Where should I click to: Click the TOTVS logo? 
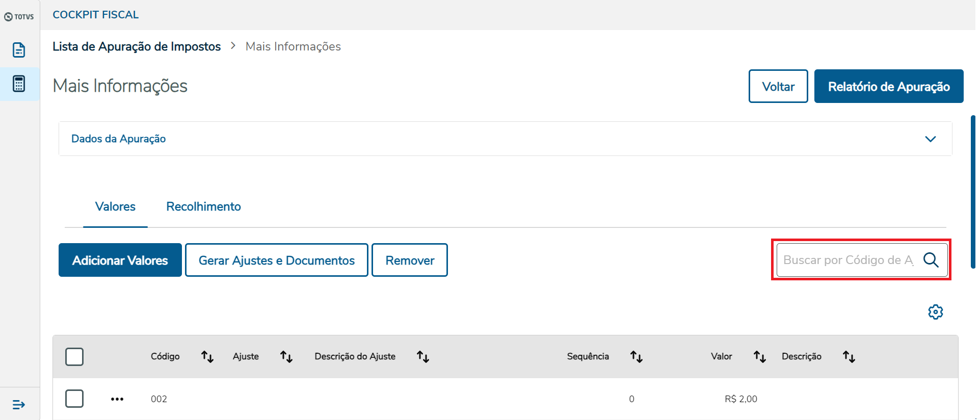(19, 17)
